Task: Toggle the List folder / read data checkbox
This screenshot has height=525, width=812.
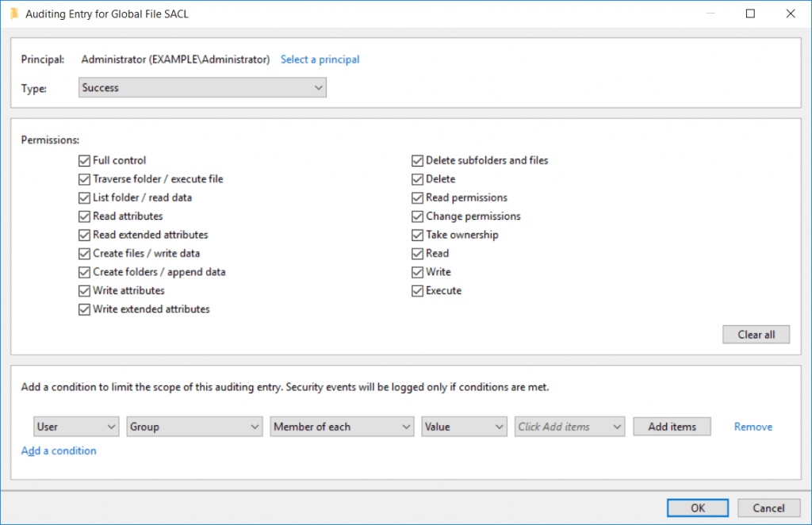Action: click(84, 197)
